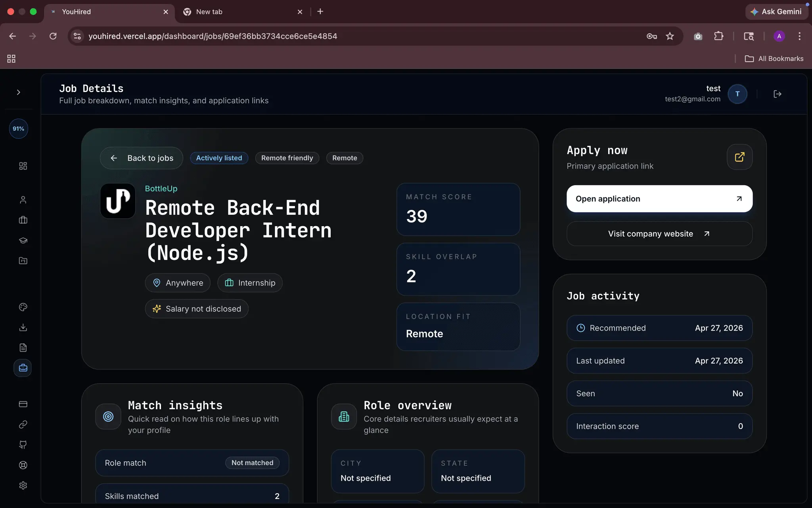
Task: Open the All Bookmarks folder
Action: click(774, 59)
